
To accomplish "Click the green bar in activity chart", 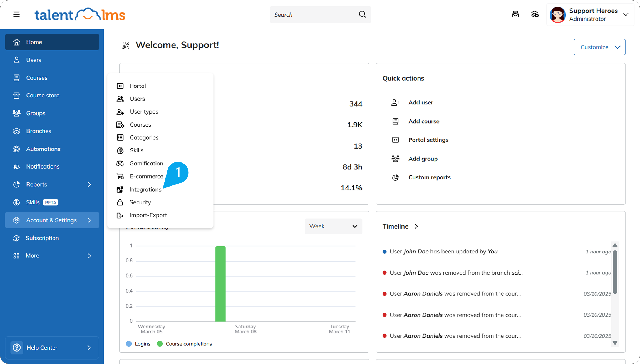I will click(220, 284).
